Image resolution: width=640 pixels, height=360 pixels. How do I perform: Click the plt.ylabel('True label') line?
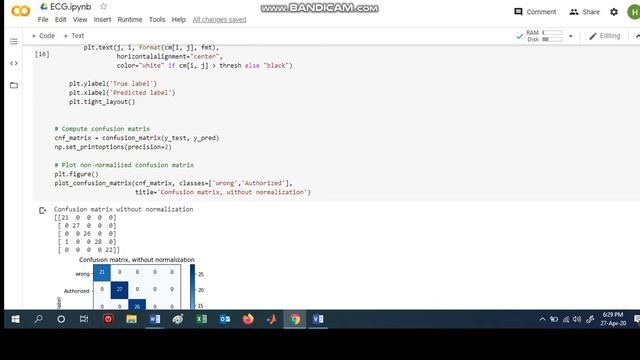pyautogui.click(x=113, y=84)
